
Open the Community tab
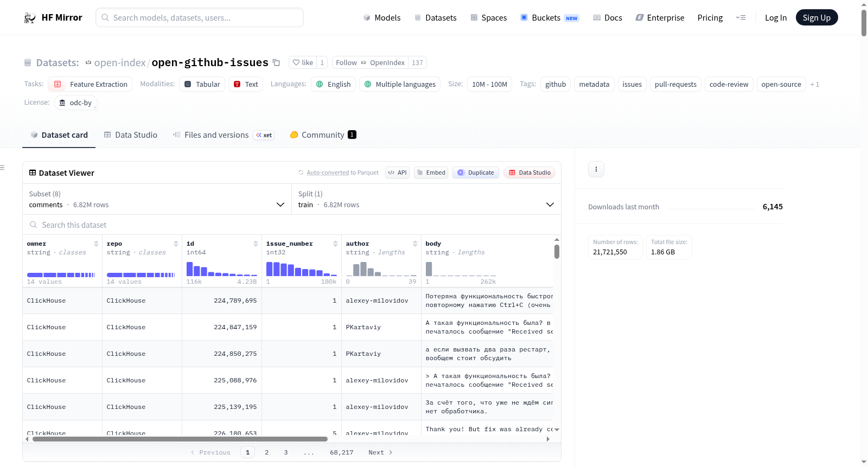pyautogui.click(x=323, y=135)
